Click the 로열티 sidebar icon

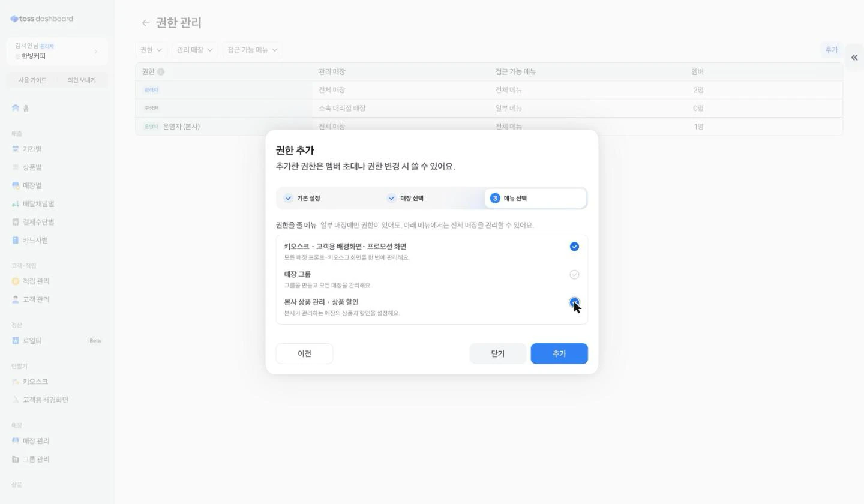click(x=16, y=341)
